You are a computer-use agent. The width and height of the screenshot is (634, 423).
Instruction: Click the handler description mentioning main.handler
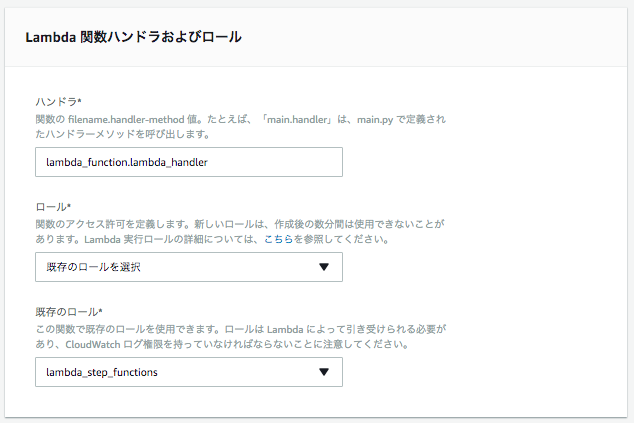[x=241, y=127]
